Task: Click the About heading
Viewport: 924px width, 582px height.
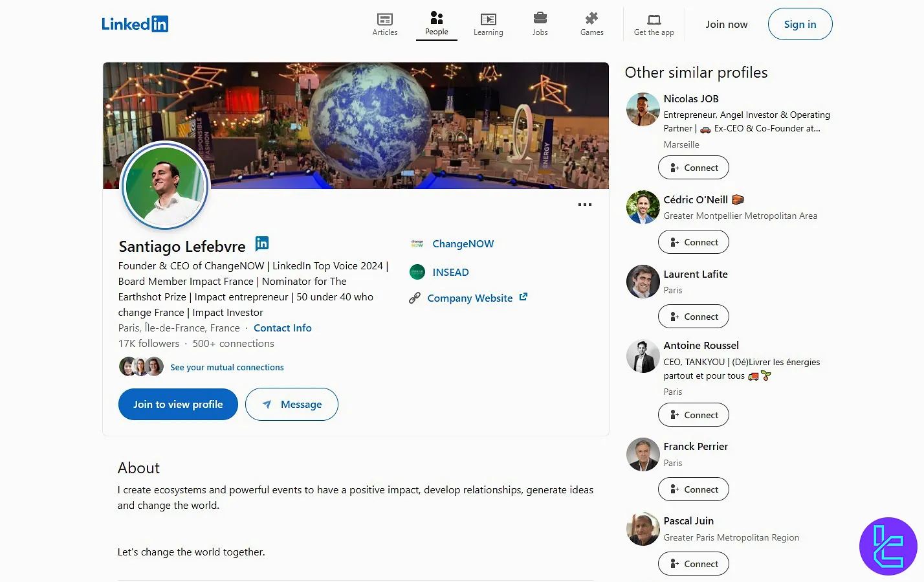Action: tap(138, 468)
